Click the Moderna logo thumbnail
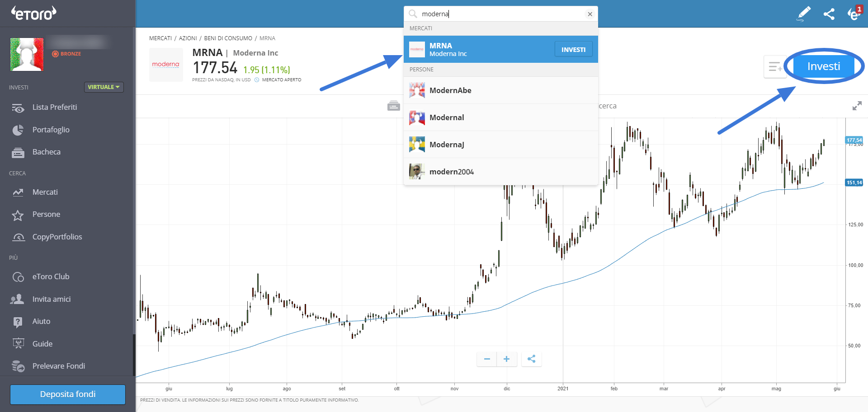The height and width of the screenshot is (412, 868). (166, 65)
